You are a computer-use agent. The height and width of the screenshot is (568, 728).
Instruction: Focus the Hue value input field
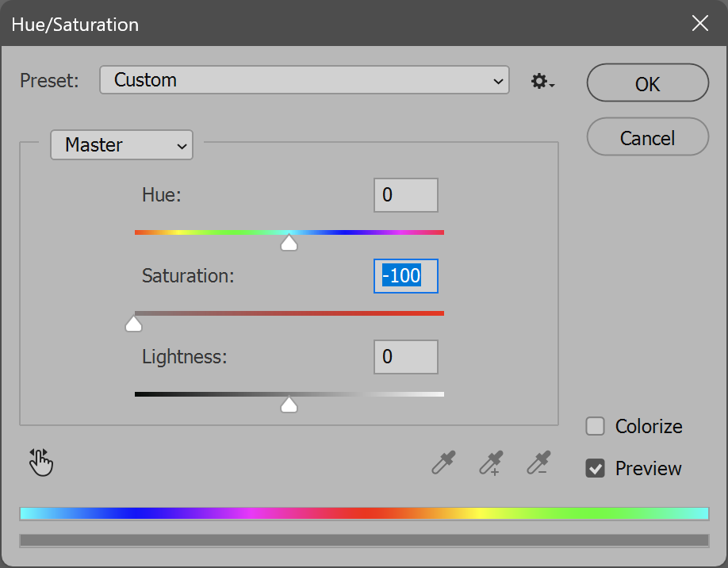(x=406, y=195)
